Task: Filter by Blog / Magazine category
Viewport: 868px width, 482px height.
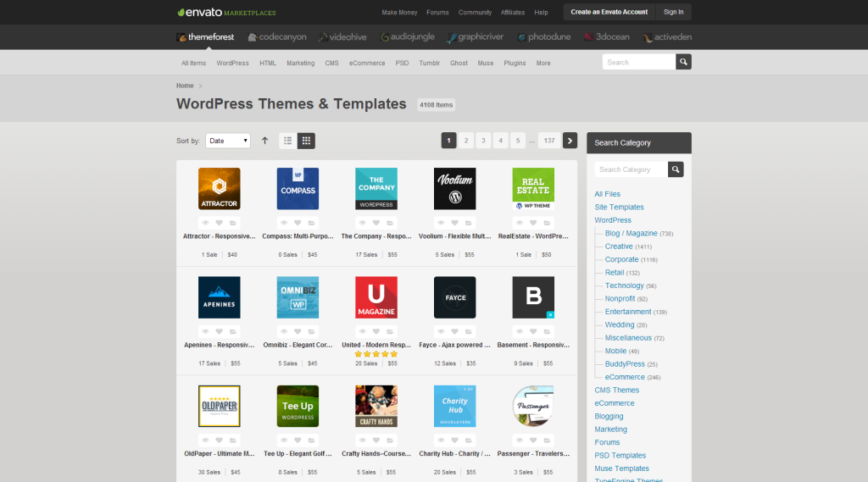Action: [x=631, y=234]
